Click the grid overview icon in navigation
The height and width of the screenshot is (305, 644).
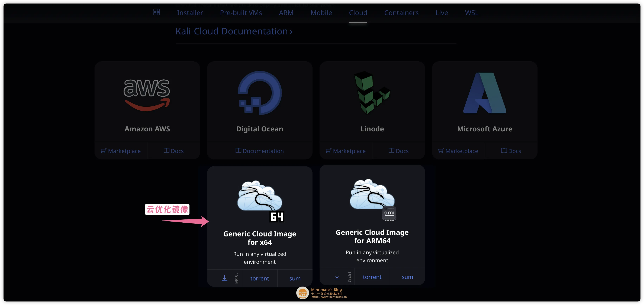point(156,12)
